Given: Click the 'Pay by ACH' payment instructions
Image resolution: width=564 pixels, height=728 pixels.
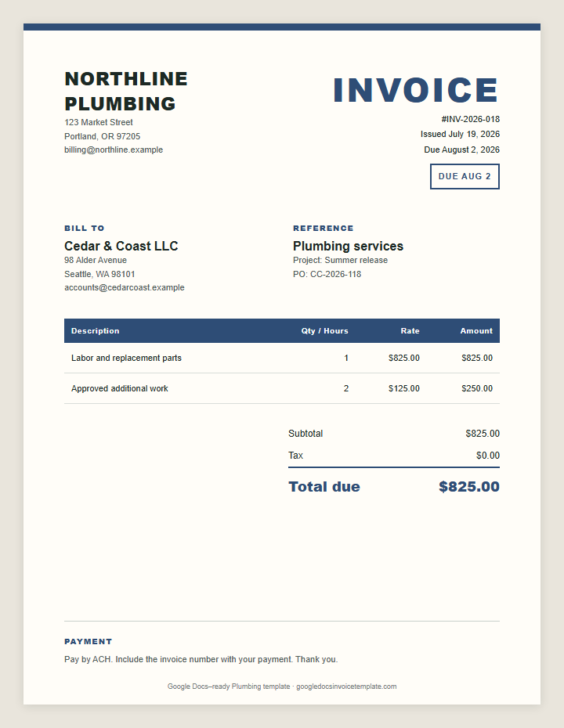Looking at the screenshot, I should coord(201,659).
